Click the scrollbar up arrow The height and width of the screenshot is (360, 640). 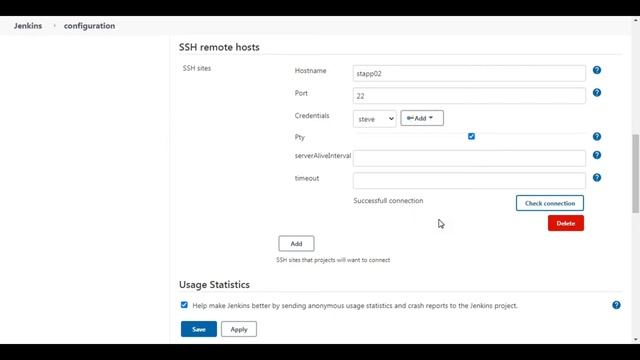pyautogui.click(x=636, y=20)
